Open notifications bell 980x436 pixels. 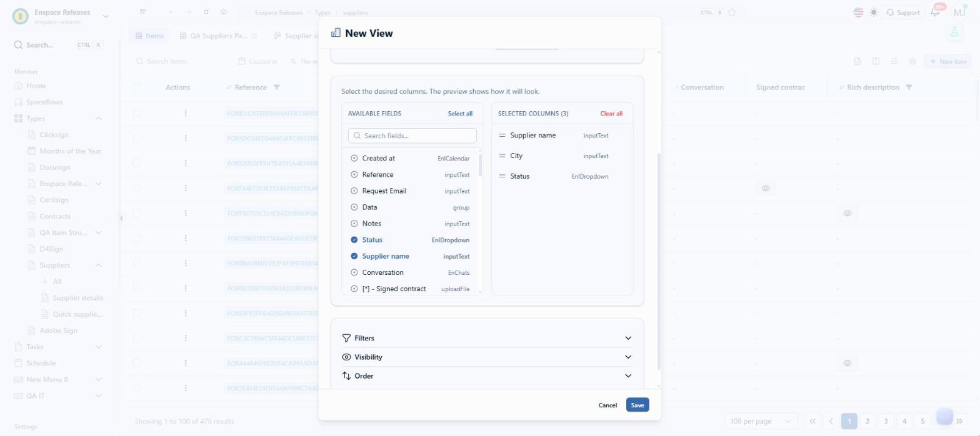[x=936, y=12]
